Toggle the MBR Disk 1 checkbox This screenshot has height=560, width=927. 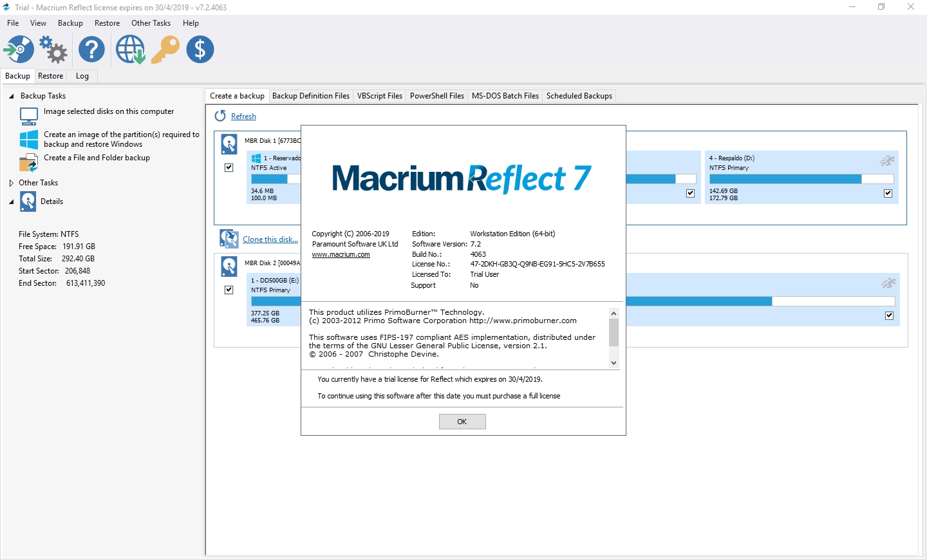click(229, 167)
